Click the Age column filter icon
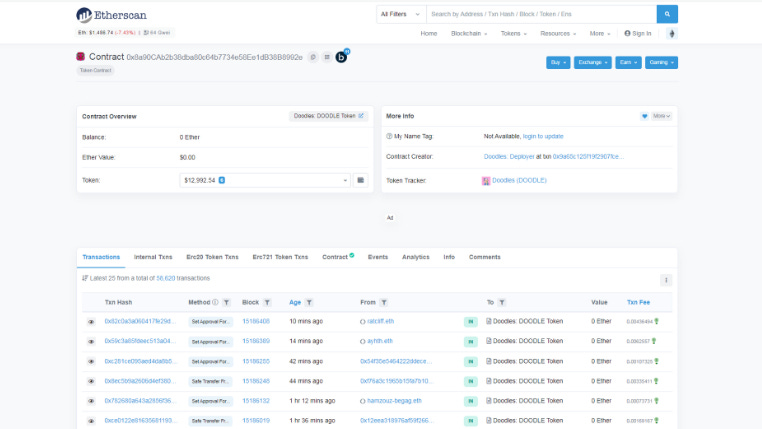762x429 pixels. [309, 302]
